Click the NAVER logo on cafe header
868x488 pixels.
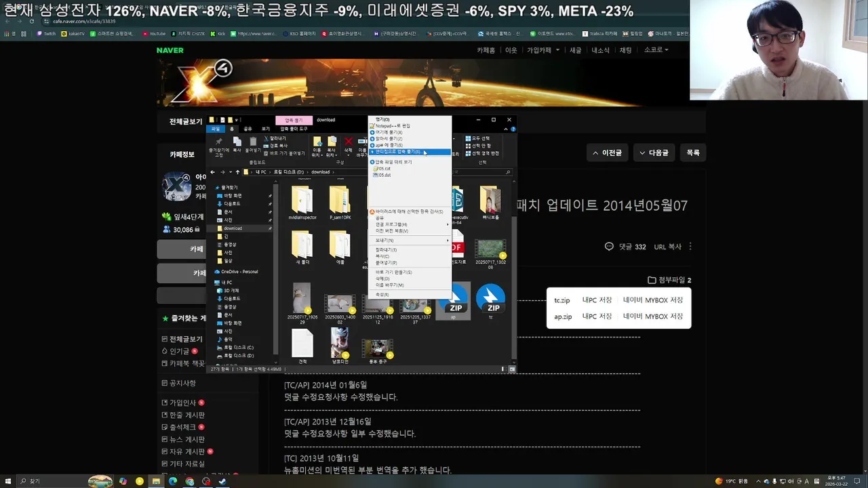coord(170,50)
